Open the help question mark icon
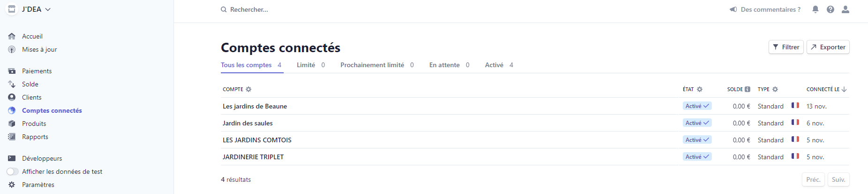The height and width of the screenshot is (194, 868). (830, 9)
